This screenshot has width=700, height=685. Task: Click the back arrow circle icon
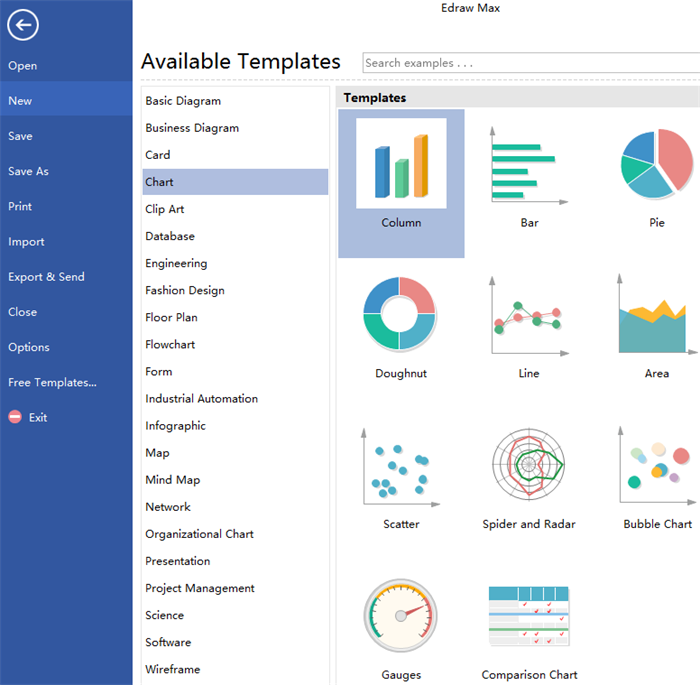[23, 25]
